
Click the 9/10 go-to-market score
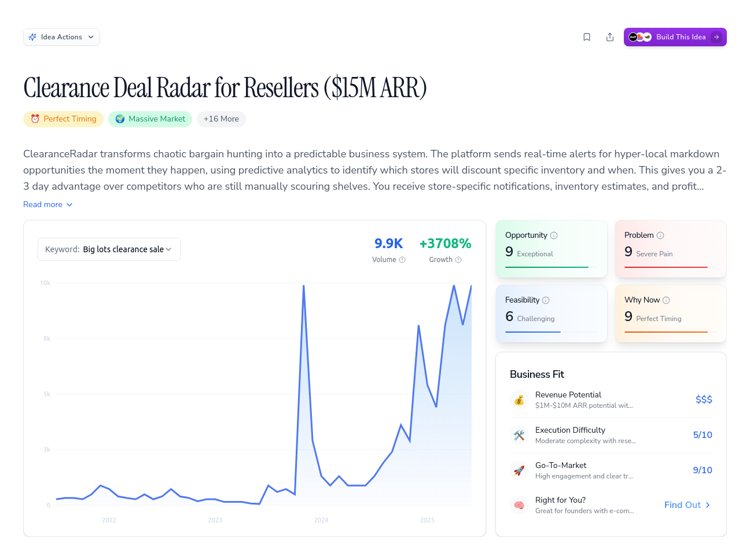(x=703, y=470)
